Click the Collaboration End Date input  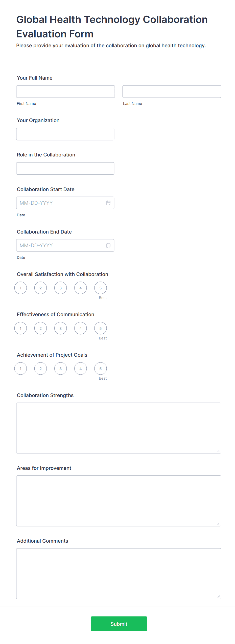click(x=61, y=245)
